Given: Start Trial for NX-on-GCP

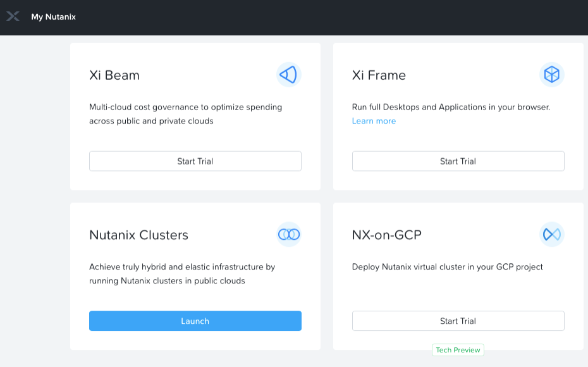Looking at the screenshot, I should (458, 321).
